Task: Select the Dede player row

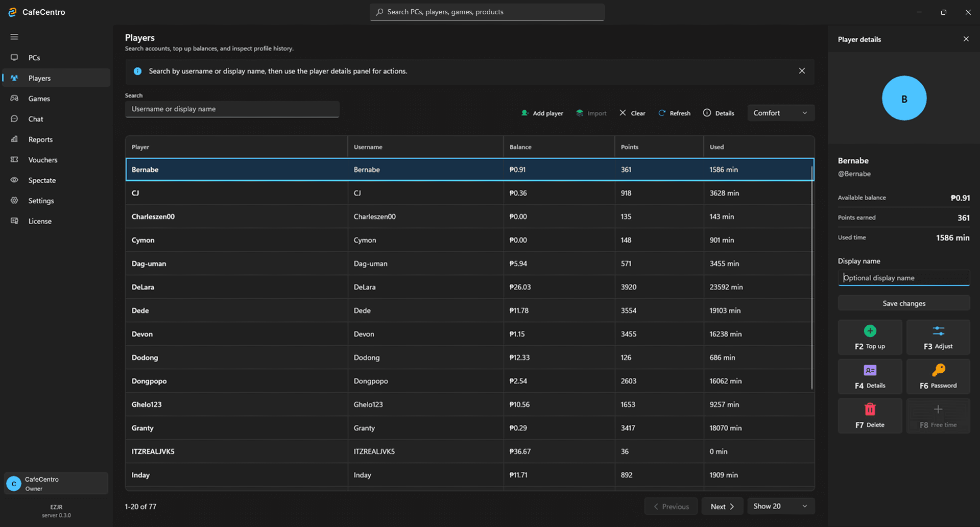Action: tap(469, 310)
